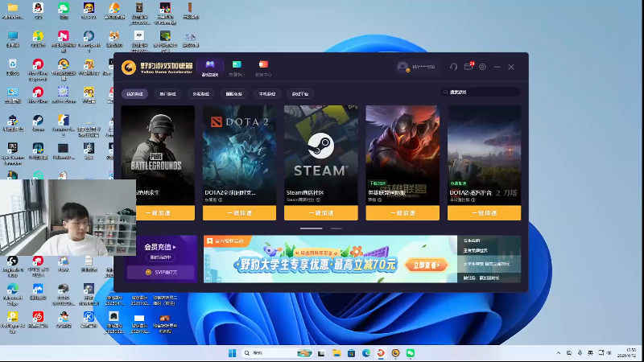This screenshot has height=362, width=644.
Task: Click member recharge (会员充值) link
Action: pyautogui.click(x=160, y=247)
